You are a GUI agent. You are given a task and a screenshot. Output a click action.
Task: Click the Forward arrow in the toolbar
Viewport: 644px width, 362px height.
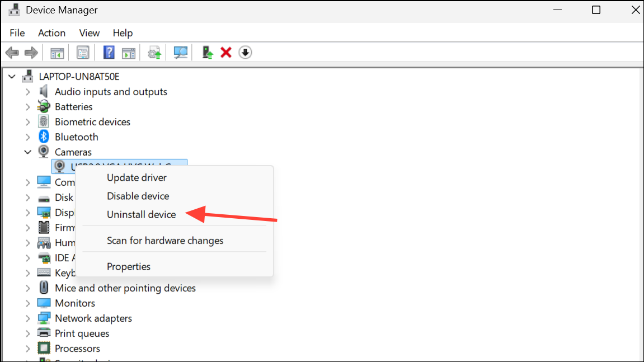[x=31, y=53]
